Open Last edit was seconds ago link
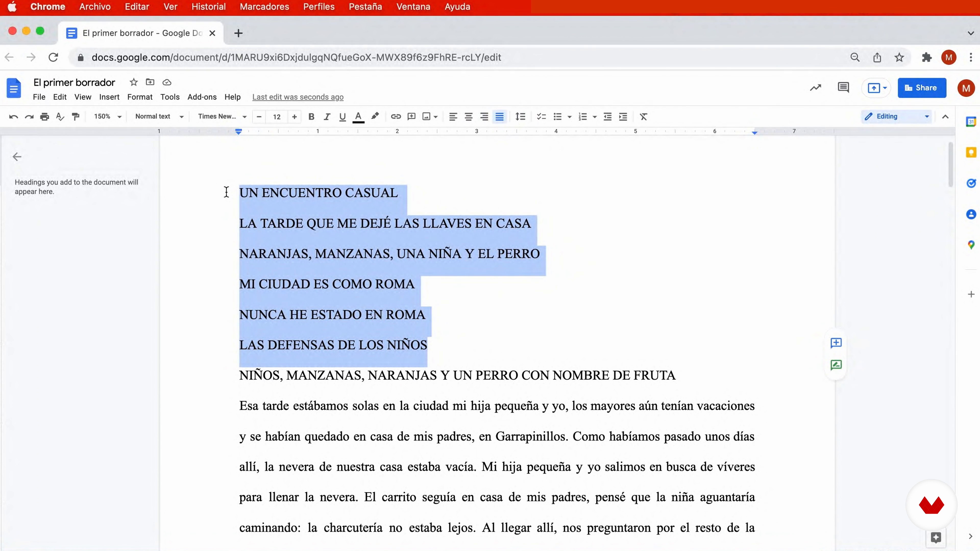 [x=298, y=97]
